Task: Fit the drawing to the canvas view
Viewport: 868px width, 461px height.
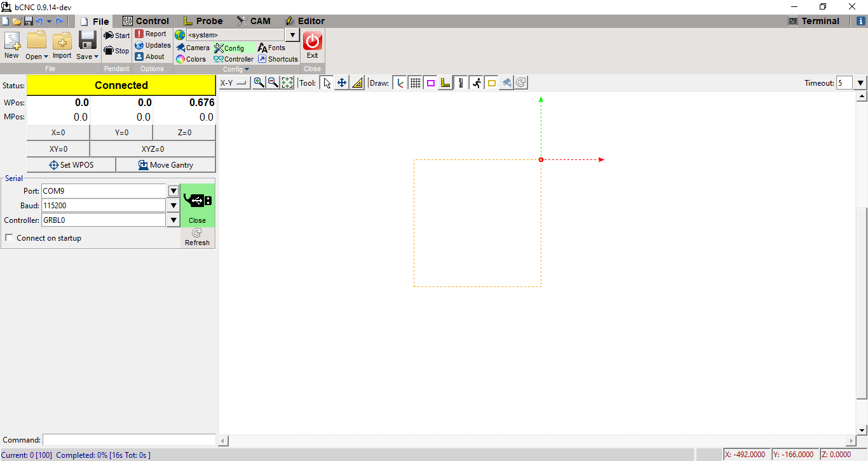Action: pyautogui.click(x=287, y=83)
